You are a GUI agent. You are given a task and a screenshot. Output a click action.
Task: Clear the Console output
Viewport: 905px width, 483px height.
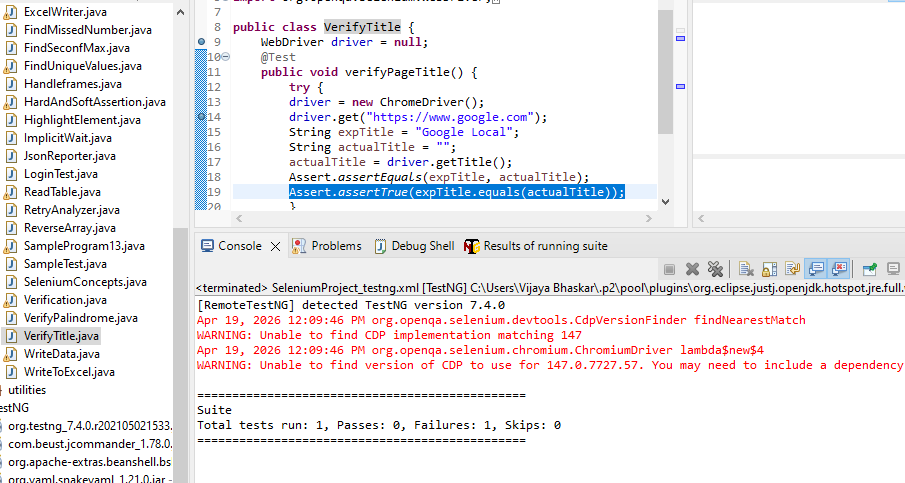(x=746, y=269)
